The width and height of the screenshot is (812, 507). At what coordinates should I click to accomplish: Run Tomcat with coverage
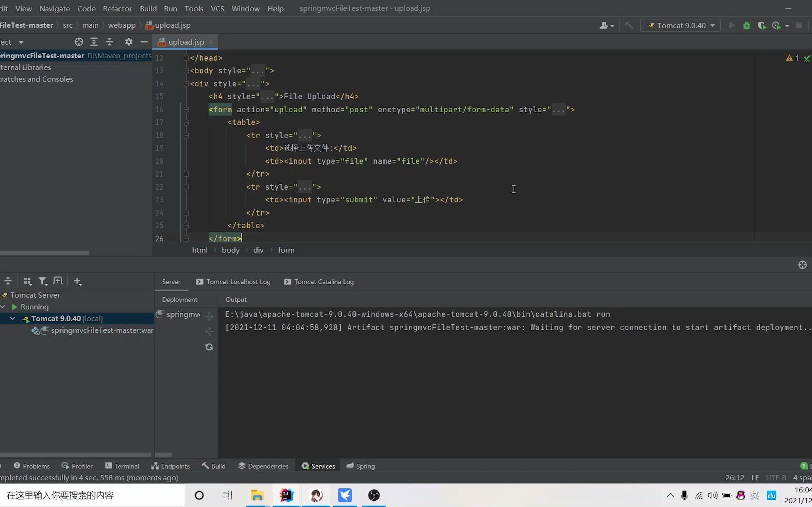pos(762,25)
